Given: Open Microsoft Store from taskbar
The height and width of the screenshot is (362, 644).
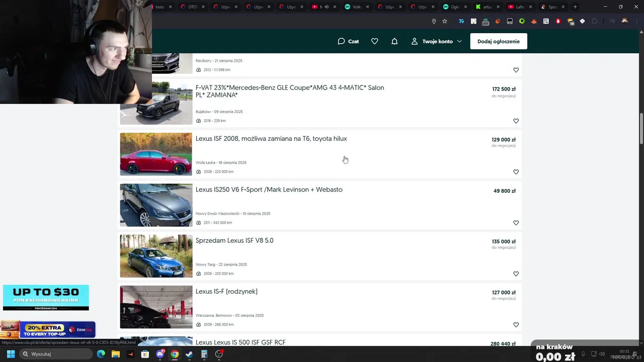Looking at the screenshot, I should (x=145, y=354).
